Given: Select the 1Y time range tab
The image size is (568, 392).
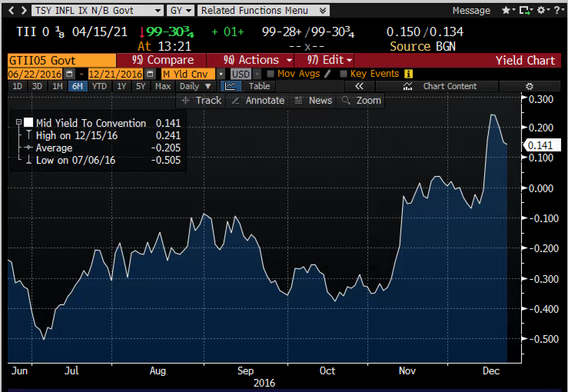Looking at the screenshot, I should coord(121,86).
